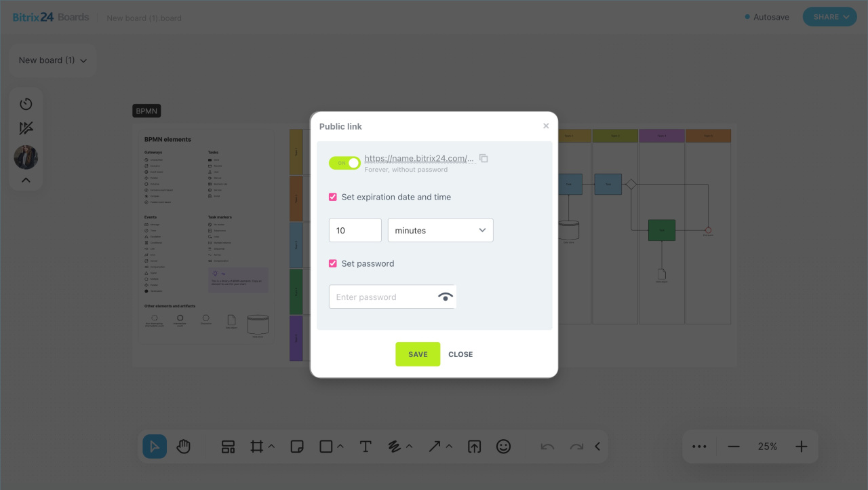Click the upload file icon
The height and width of the screenshot is (490, 868).
tap(475, 447)
